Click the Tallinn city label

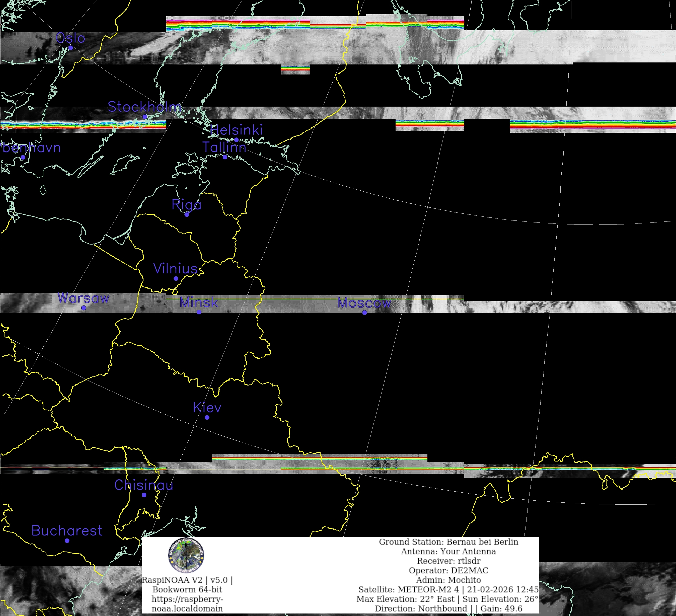[x=224, y=147]
